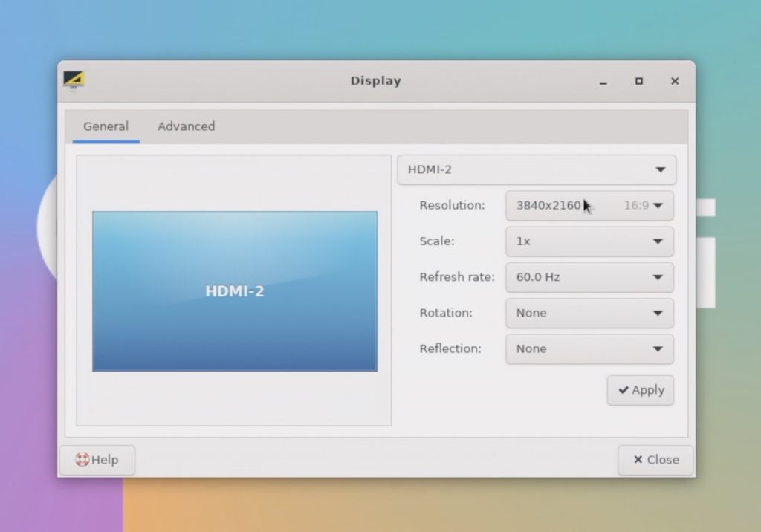
Task: Open the Rotation dropdown
Action: point(589,313)
